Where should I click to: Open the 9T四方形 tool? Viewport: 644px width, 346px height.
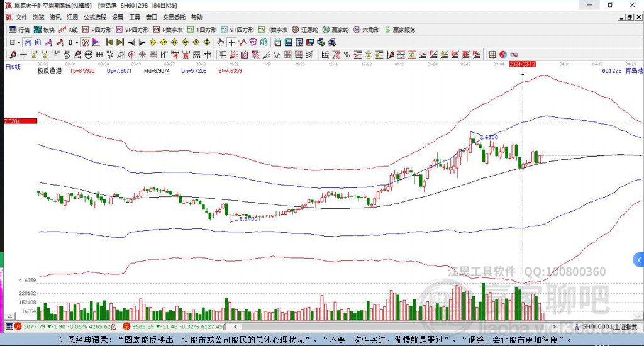coord(237,30)
